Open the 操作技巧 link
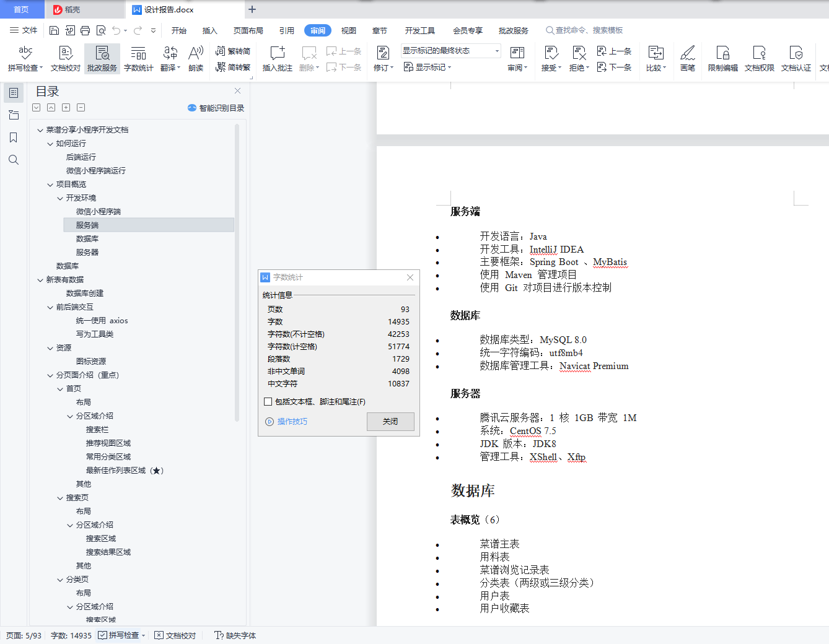The image size is (829, 644). (x=286, y=422)
